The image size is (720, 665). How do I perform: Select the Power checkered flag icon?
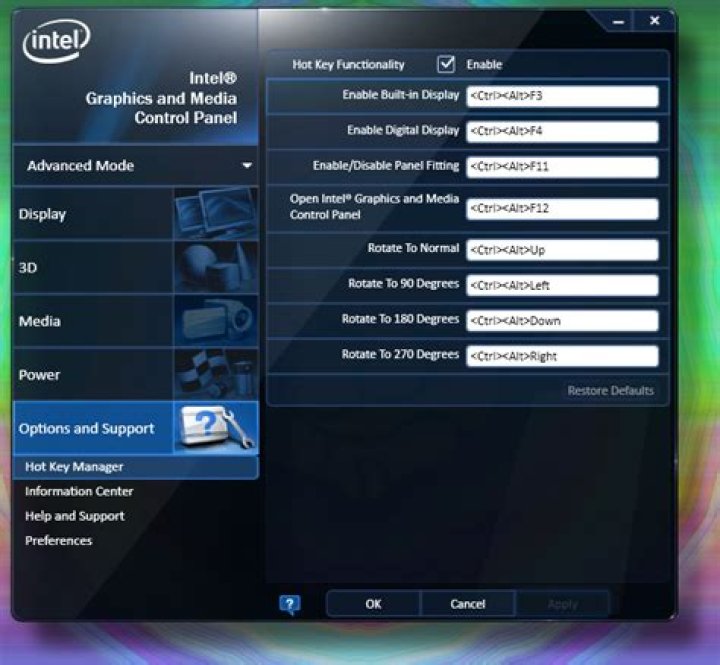click(215, 374)
